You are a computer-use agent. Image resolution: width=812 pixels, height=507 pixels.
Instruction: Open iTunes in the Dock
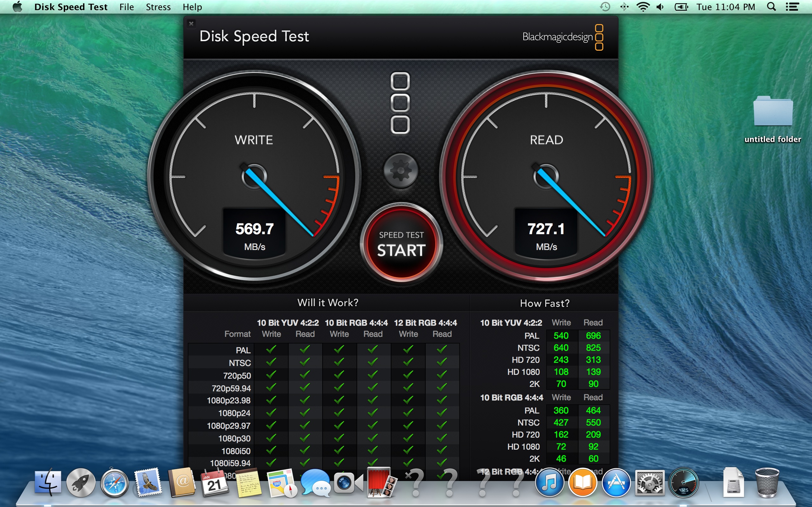point(549,483)
